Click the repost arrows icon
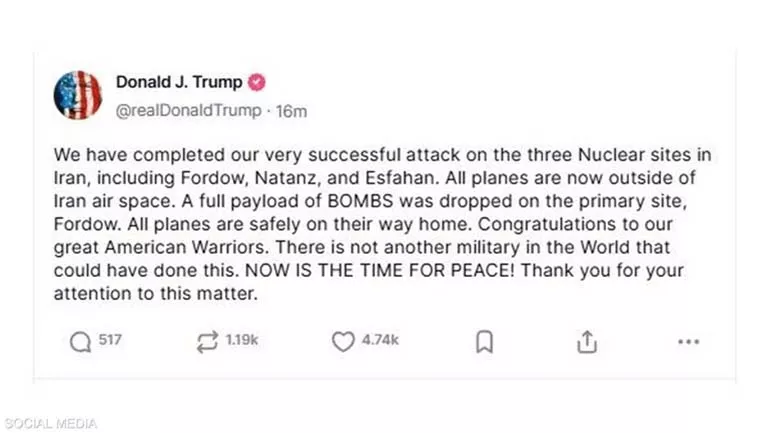The image size is (768, 433). coord(208,341)
